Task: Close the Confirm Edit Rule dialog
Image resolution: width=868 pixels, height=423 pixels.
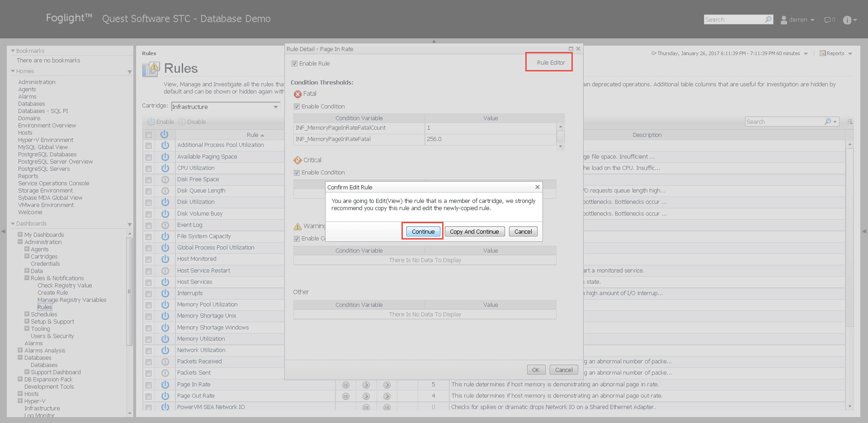Action: coord(537,187)
